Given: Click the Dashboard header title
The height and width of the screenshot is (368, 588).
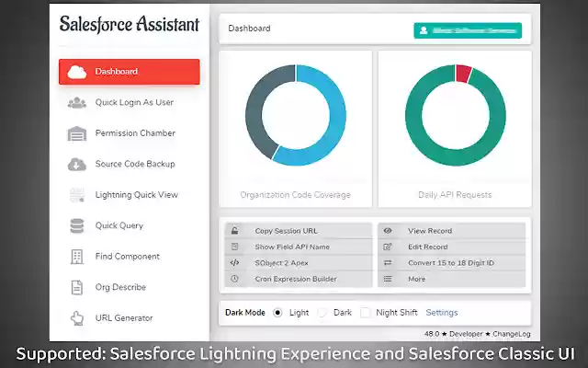Looking at the screenshot, I should [x=249, y=29].
